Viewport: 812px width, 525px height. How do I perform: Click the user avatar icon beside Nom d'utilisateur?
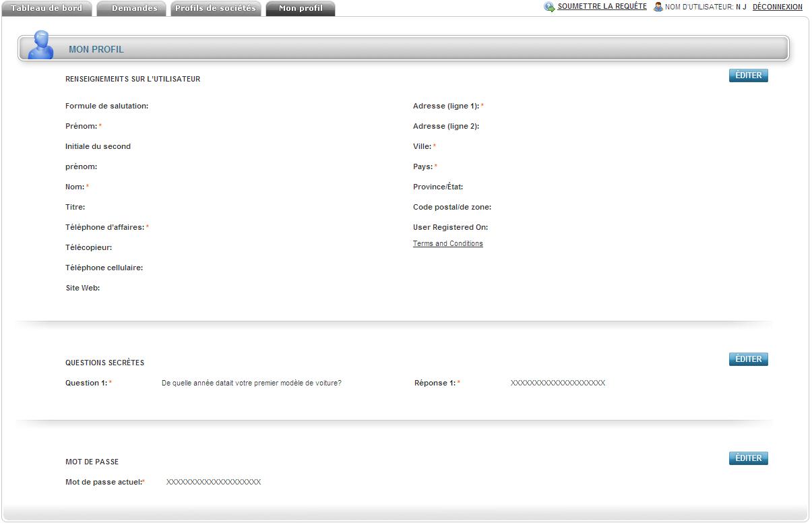pos(658,7)
